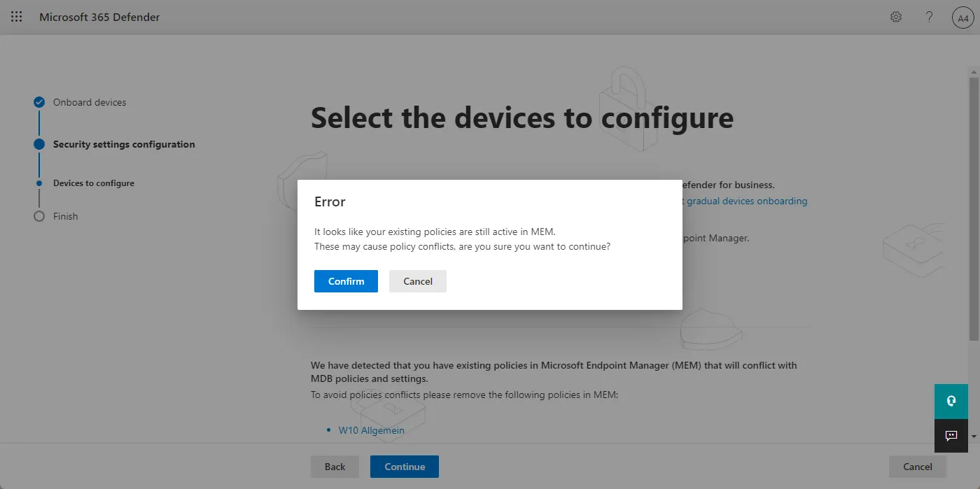Go Back to the previous wizard step
Viewport: 980px width, 489px height.
335,467
